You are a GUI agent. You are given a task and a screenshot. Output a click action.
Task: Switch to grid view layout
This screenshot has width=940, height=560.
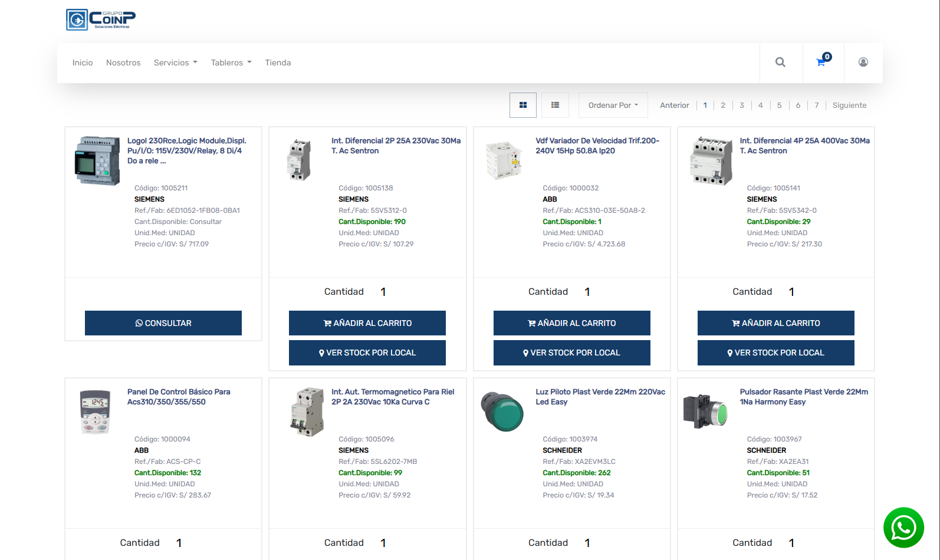pos(522,106)
